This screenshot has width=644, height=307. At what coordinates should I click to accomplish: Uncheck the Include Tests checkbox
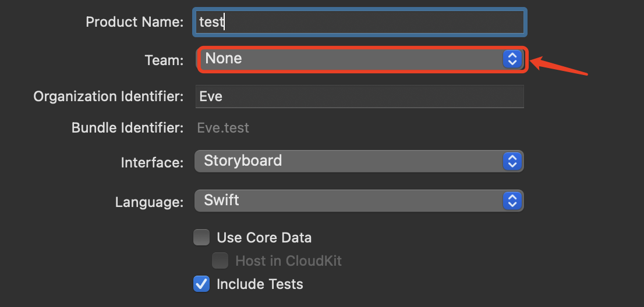[x=201, y=284]
